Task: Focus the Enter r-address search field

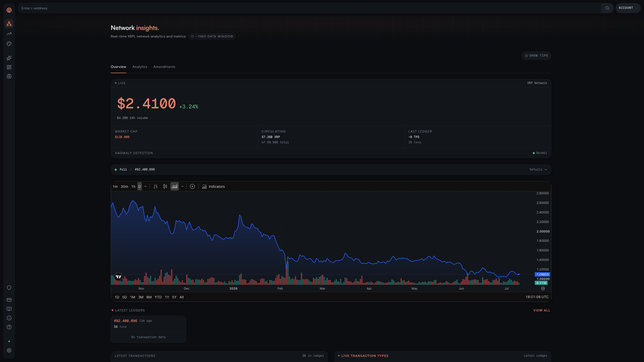Action: [x=310, y=8]
